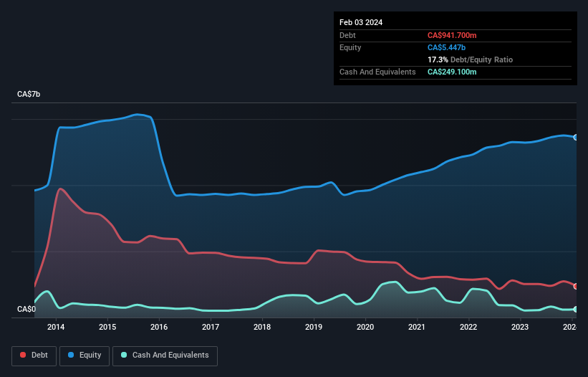Click the Feb 03 2024 tooltip date
588x377 pixels.
[x=361, y=22]
